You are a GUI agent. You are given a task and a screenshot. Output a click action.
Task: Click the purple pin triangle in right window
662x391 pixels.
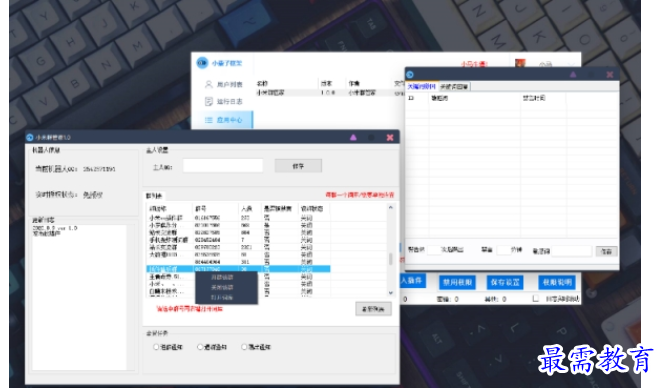coord(573,74)
